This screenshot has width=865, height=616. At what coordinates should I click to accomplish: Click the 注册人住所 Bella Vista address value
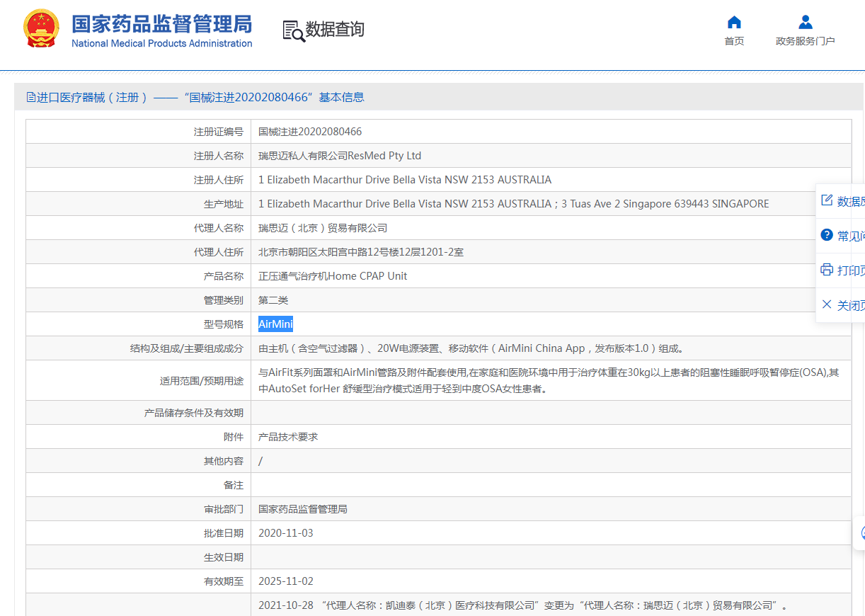405,180
